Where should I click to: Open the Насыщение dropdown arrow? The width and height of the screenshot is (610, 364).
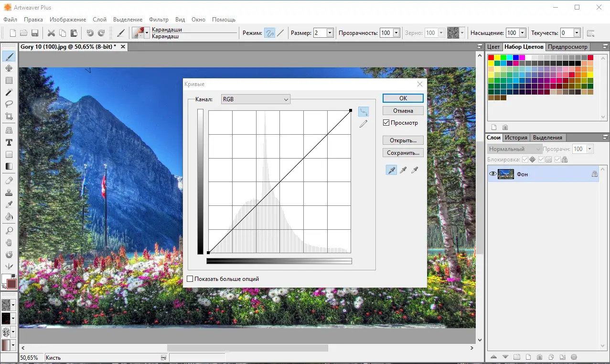click(522, 33)
